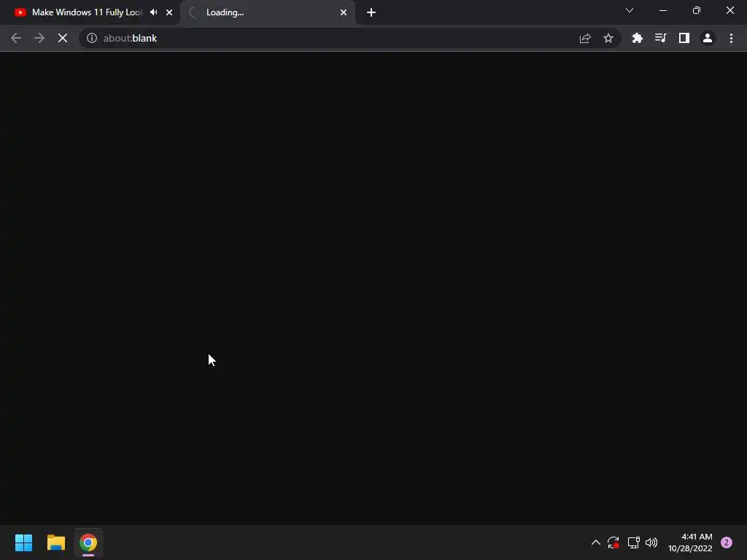Image resolution: width=747 pixels, height=560 pixels.
Task: Open the Extensions puzzle menu
Action: (x=637, y=38)
